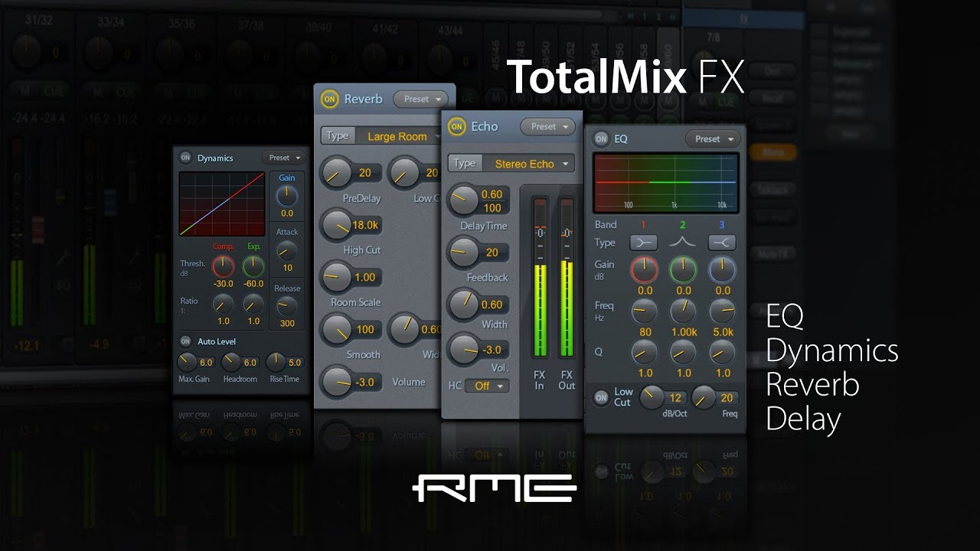This screenshot has width=980, height=551.
Task: Click the Reverb PreDelay knob
Action: coord(335,173)
